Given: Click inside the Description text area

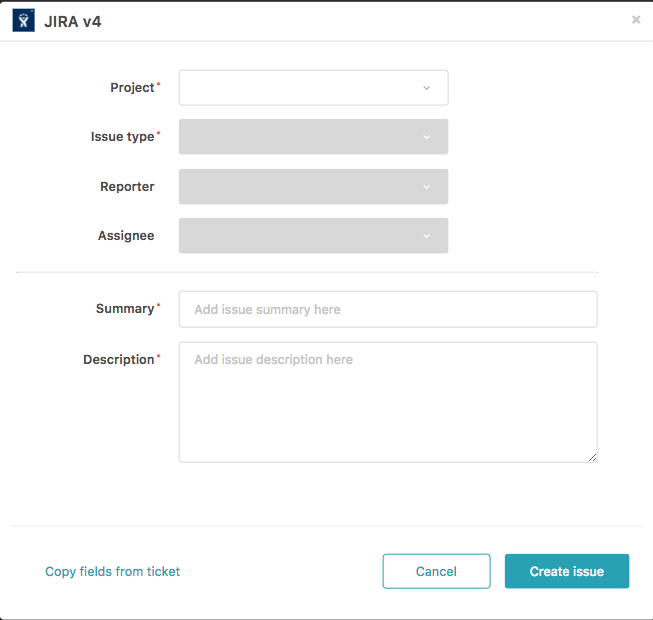Looking at the screenshot, I should 387,402.
